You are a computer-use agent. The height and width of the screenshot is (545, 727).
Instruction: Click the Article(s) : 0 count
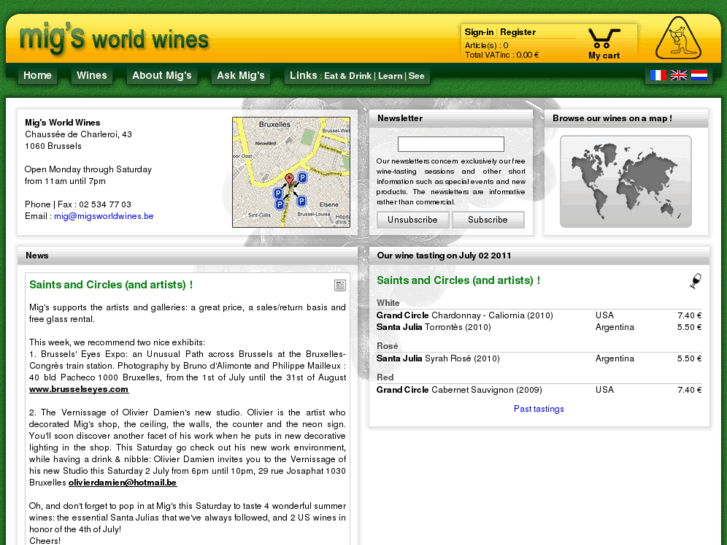tap(486, 45)
